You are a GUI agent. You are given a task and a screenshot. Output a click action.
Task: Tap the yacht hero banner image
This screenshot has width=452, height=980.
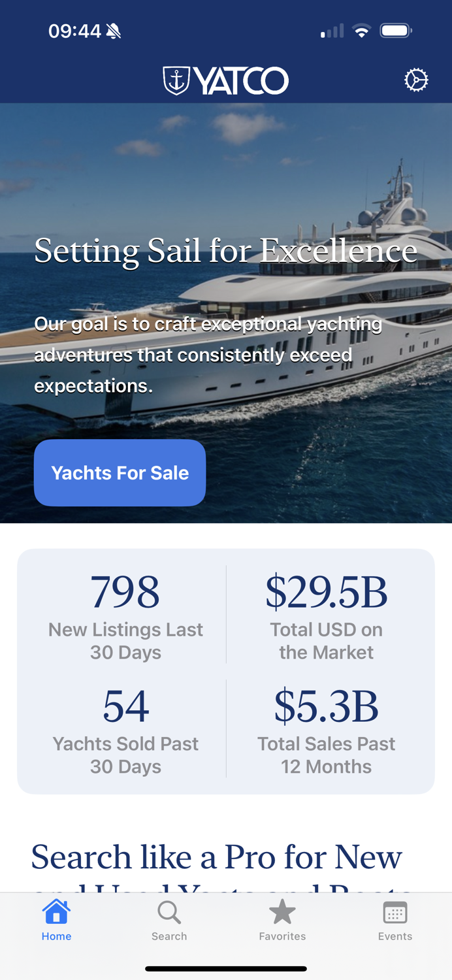click(226, 196)
